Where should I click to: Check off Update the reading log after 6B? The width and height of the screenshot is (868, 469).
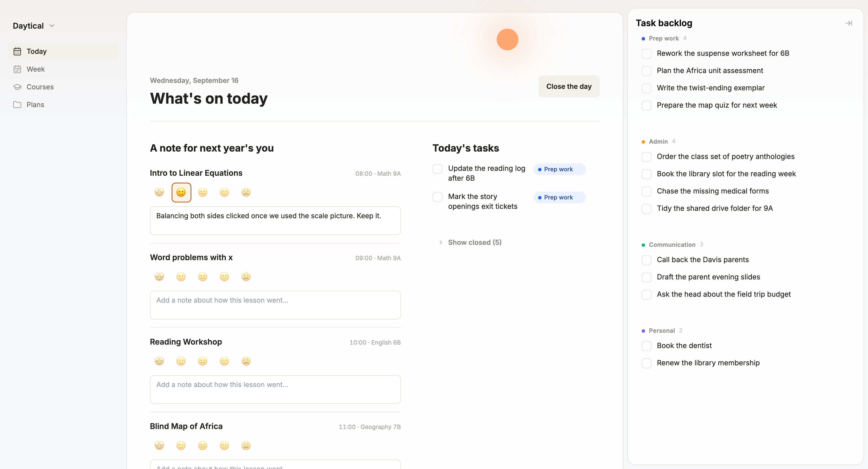click(x=437, y=169)
